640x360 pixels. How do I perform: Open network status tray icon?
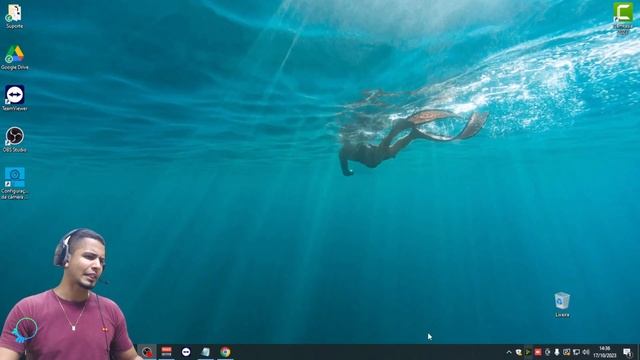tap(576, 352)
